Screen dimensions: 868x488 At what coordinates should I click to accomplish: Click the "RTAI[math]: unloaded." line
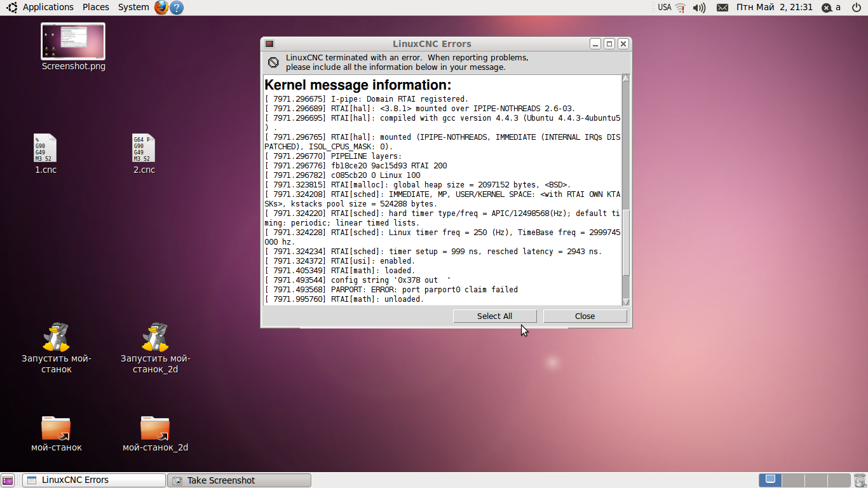pos(344,299)
